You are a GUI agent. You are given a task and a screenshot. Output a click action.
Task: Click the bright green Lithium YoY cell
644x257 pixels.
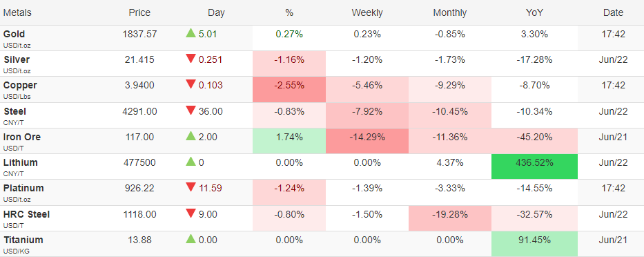(534, 166)
